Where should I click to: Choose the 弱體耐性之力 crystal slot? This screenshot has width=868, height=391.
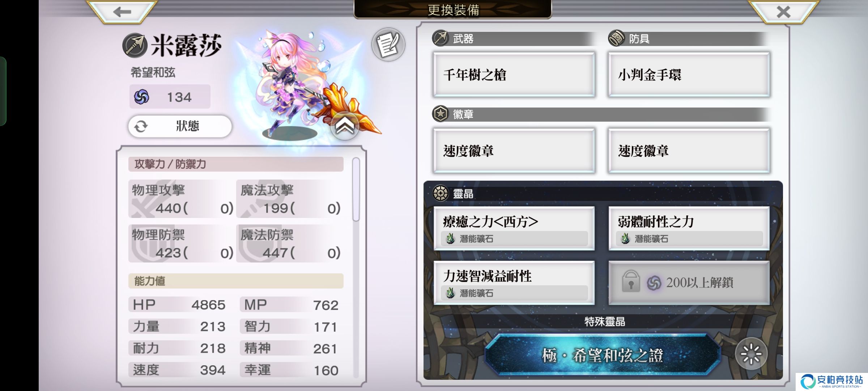(689, 228)
